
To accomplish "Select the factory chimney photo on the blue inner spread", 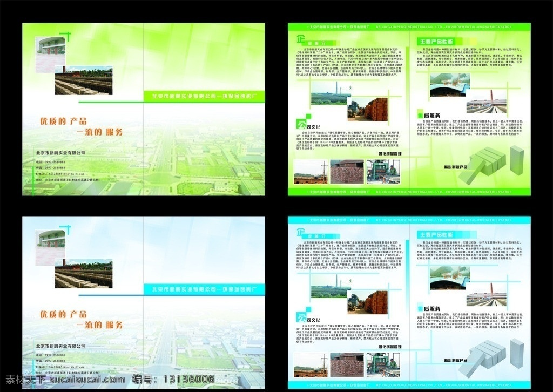I will click(x=331, y=286).
